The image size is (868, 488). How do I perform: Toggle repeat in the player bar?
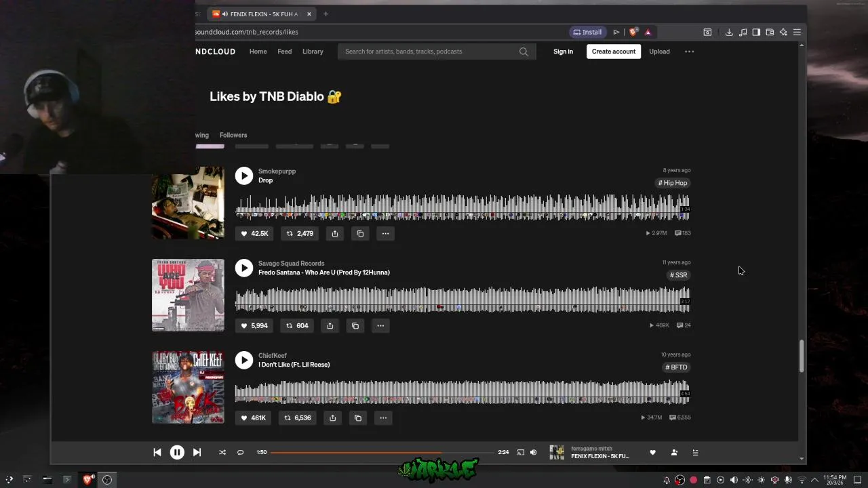coord(240,452)
